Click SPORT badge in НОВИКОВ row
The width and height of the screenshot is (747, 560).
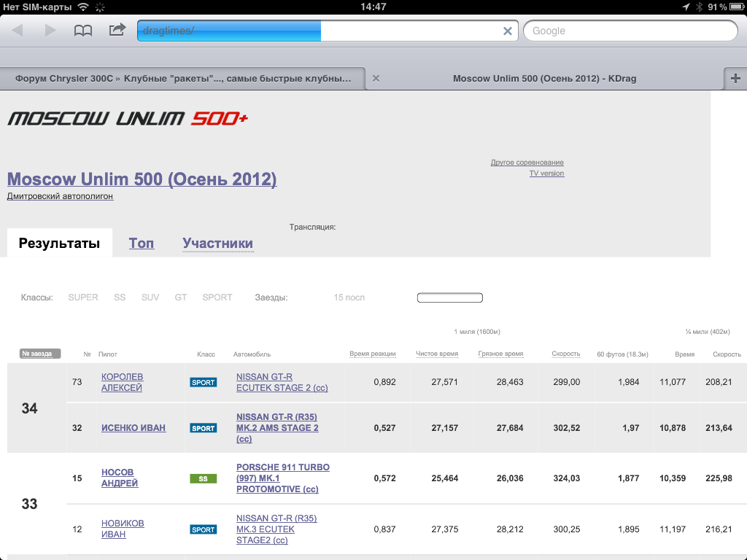[204, 529]
